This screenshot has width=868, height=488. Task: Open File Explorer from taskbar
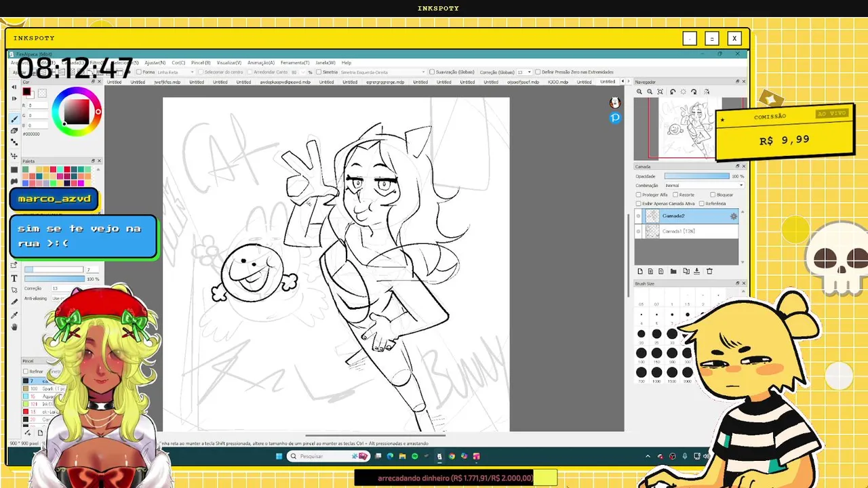pos(402,456)
